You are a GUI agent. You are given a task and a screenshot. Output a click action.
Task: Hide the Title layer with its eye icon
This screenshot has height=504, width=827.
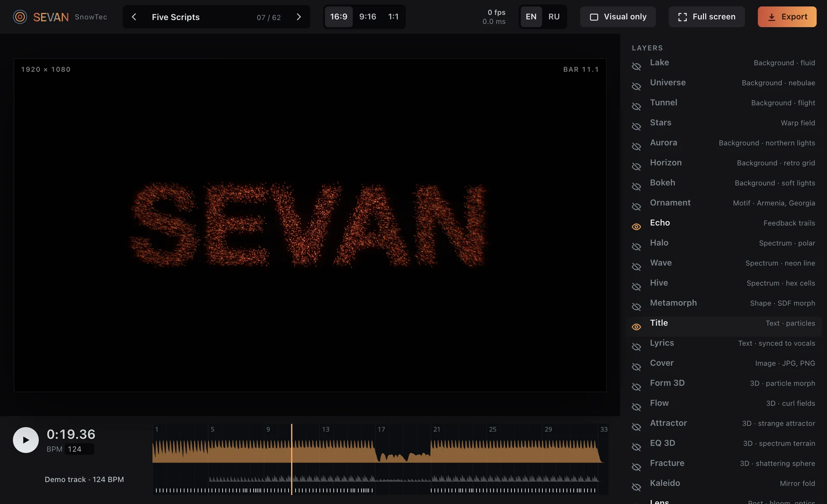click(636, 327)
